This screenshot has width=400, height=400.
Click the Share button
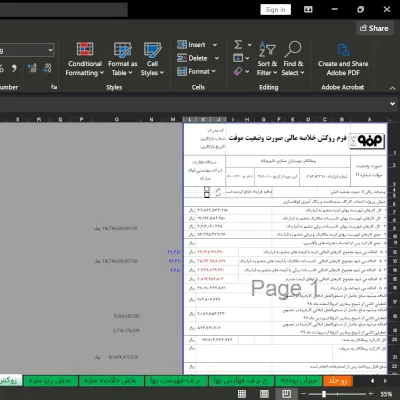point(374,28)
